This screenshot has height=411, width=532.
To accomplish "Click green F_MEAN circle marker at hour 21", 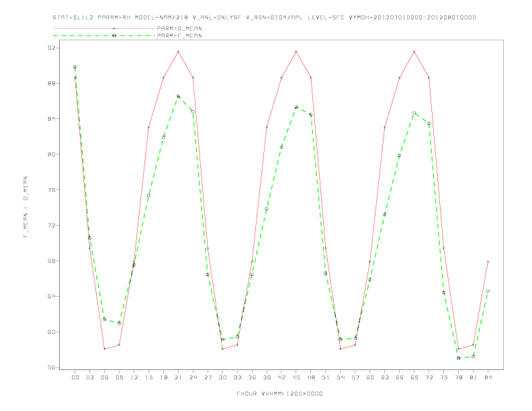I will coord(178,96).
